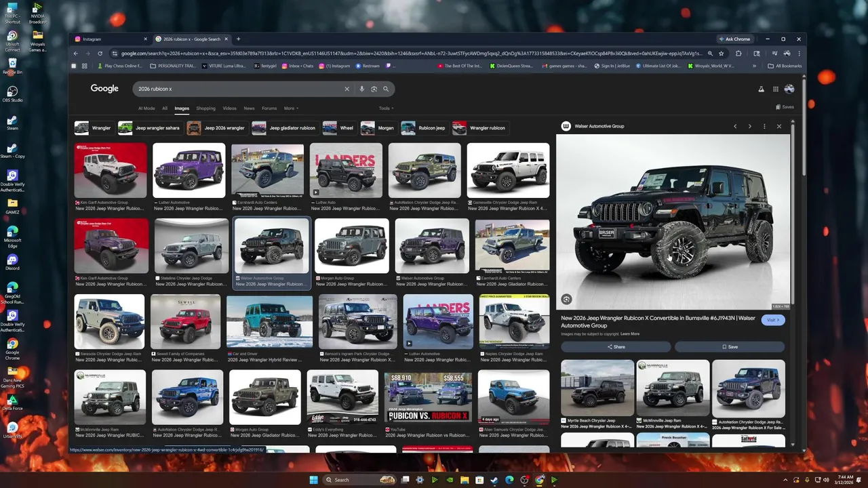868x488 pixels.
Task: Filter by Jeep wrangler sahara chip
Action: (149, 128)
